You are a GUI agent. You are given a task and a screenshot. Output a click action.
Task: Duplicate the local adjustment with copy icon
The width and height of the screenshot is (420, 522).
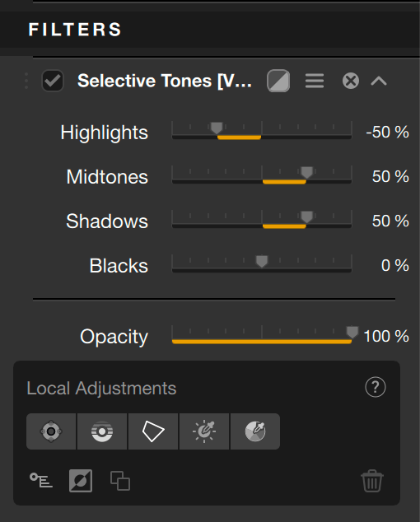(x=120, y=481)
